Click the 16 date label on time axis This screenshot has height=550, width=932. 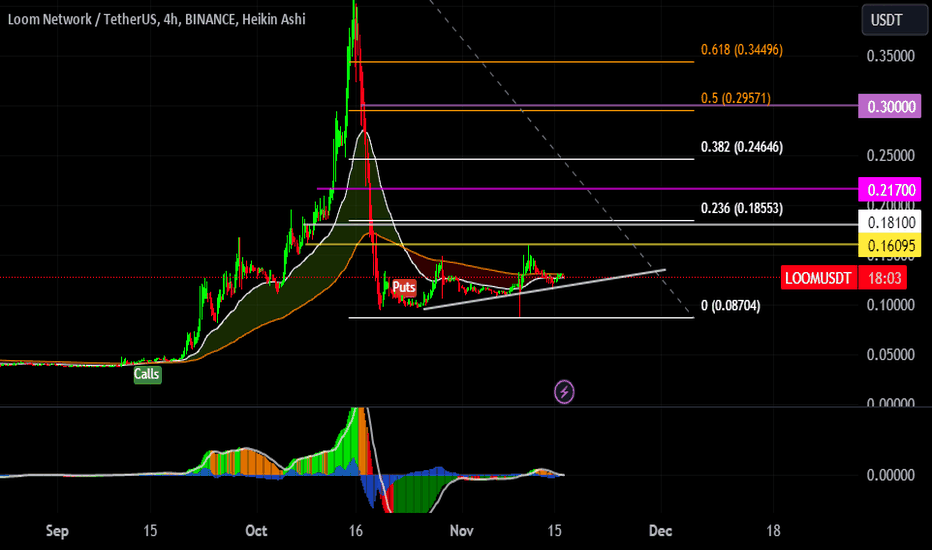[x=355, y=530]
